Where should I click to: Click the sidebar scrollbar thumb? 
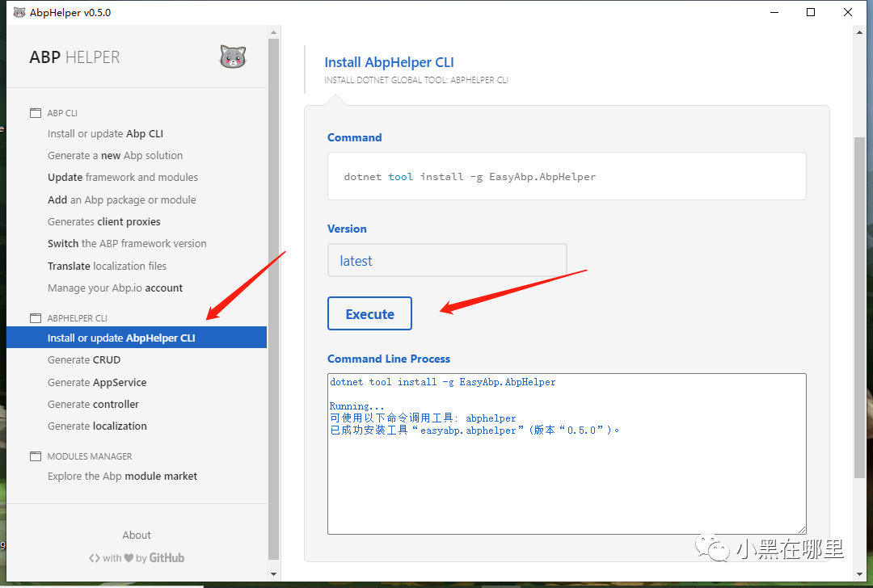point(273,300)
